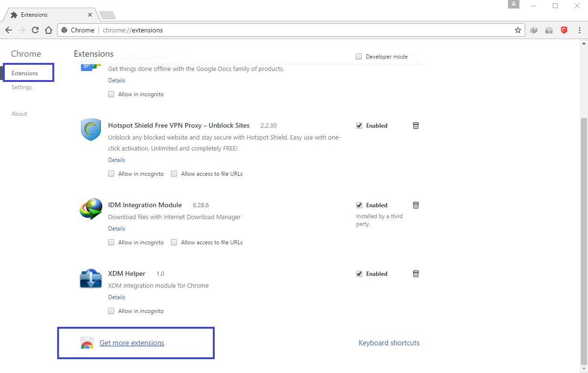This screenshot has height=373, width=588.
Task: Open Settings from the sidebar
Action: 21,87
